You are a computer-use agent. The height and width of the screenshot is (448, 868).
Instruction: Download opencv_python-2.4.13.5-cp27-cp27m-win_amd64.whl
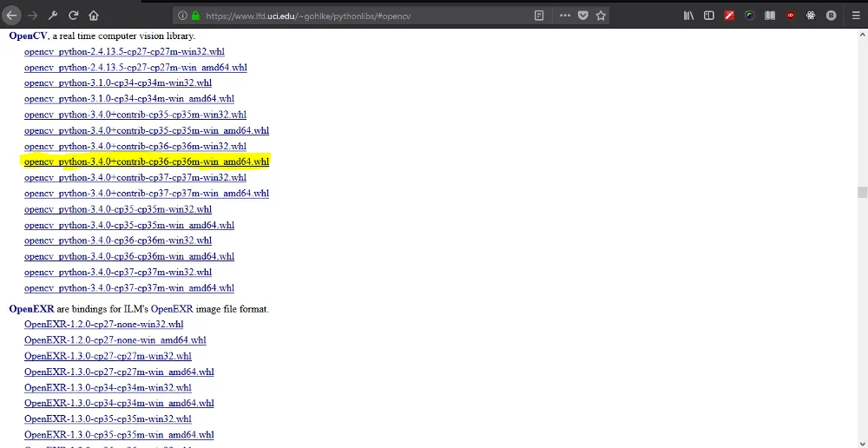click(135, 68)
